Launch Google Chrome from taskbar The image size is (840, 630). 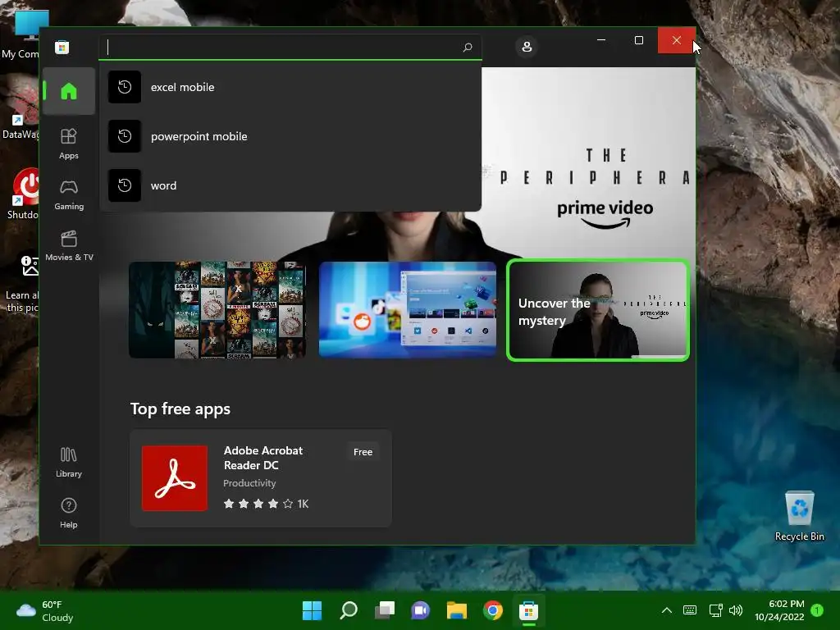coord(493,610)
